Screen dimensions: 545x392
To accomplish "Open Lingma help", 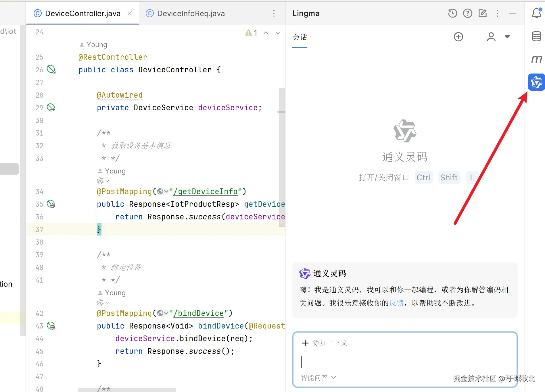I will click(468, 13).
